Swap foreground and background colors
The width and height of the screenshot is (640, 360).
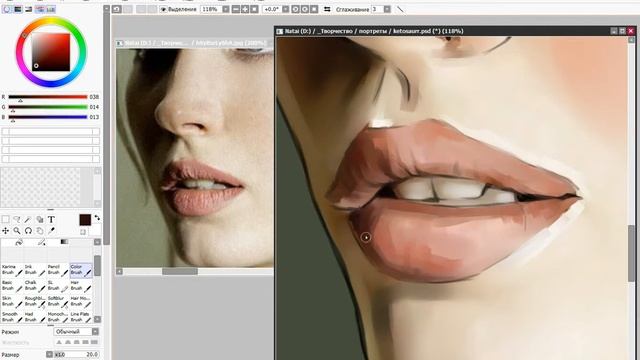click(97, 218)
